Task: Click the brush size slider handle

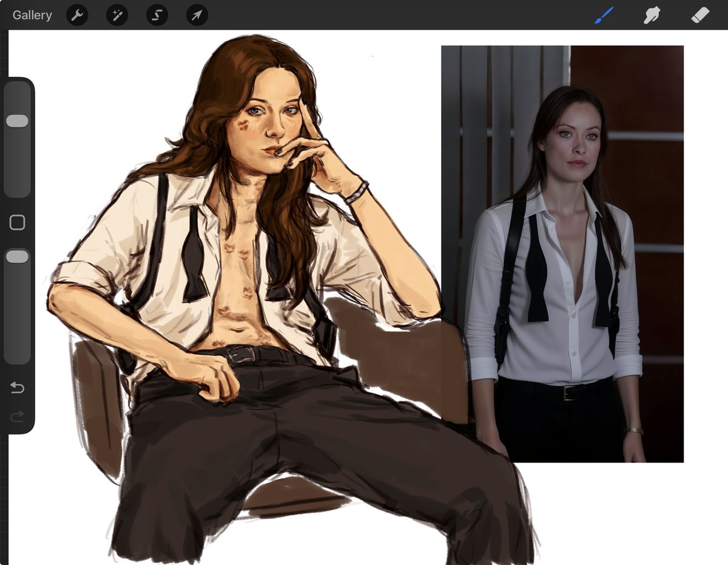Action: (x=17, y=121)
